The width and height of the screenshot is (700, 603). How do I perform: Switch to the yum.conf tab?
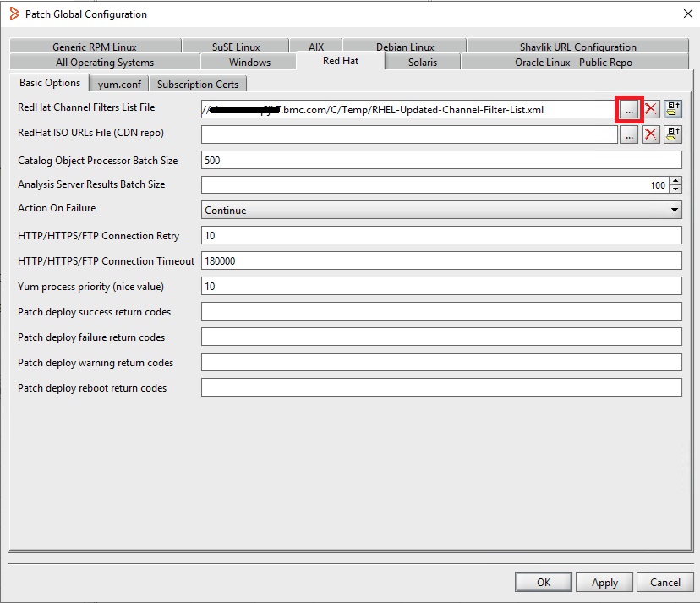tap(119, 84)
